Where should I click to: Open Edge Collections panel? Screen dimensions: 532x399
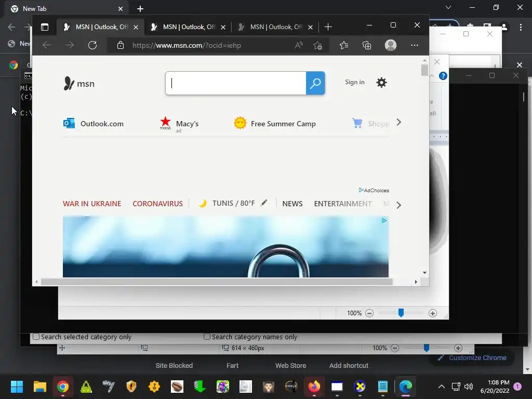click(367, 45)
